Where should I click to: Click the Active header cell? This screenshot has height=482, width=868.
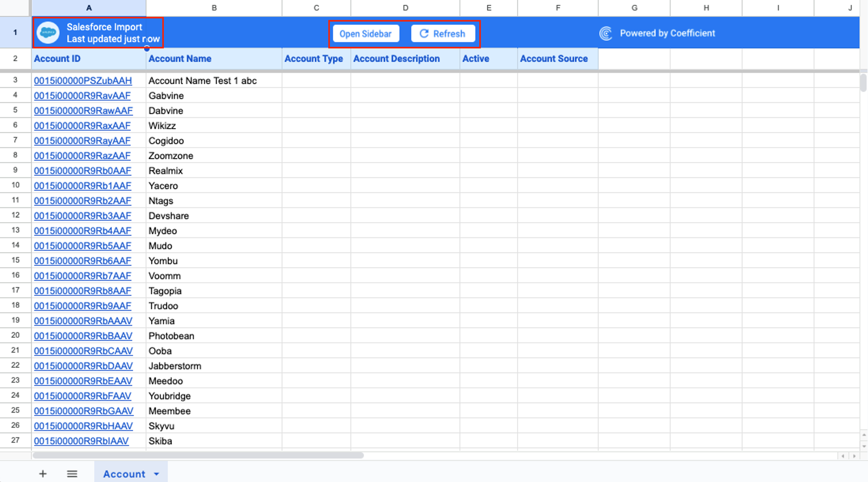coord(489,59)
